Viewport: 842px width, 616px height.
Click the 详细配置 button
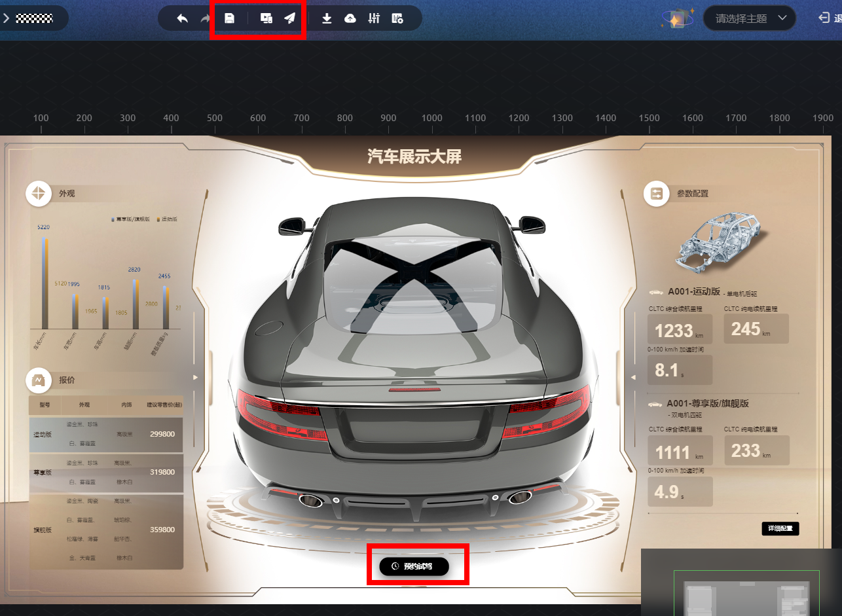pos(780,529)
